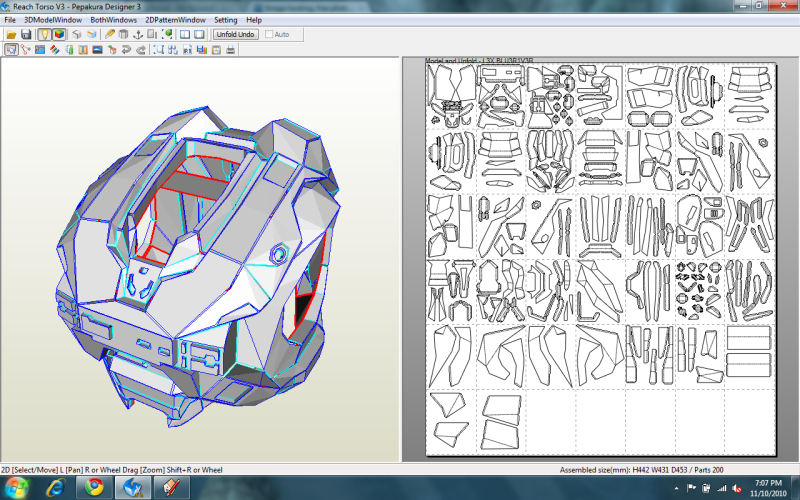Click the 3D torso model in viewport
This screenshot has height=500, width=800.
pos(196,265)
